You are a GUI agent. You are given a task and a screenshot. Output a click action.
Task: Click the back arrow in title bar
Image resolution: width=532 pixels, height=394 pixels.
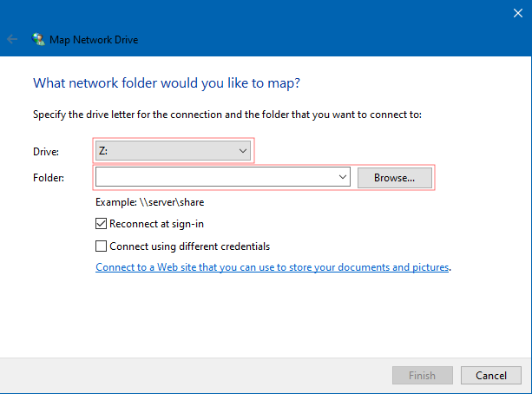coord(12,39)
